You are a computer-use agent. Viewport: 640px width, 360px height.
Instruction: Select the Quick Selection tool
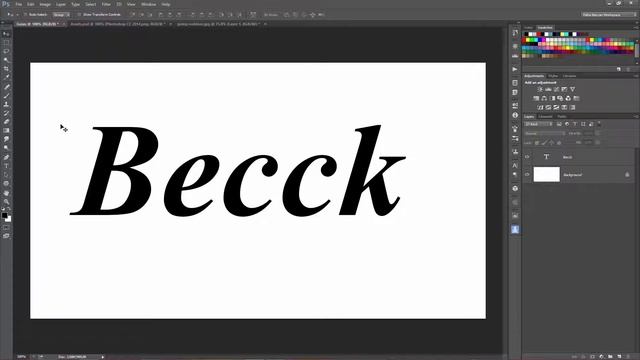[6, 60]
